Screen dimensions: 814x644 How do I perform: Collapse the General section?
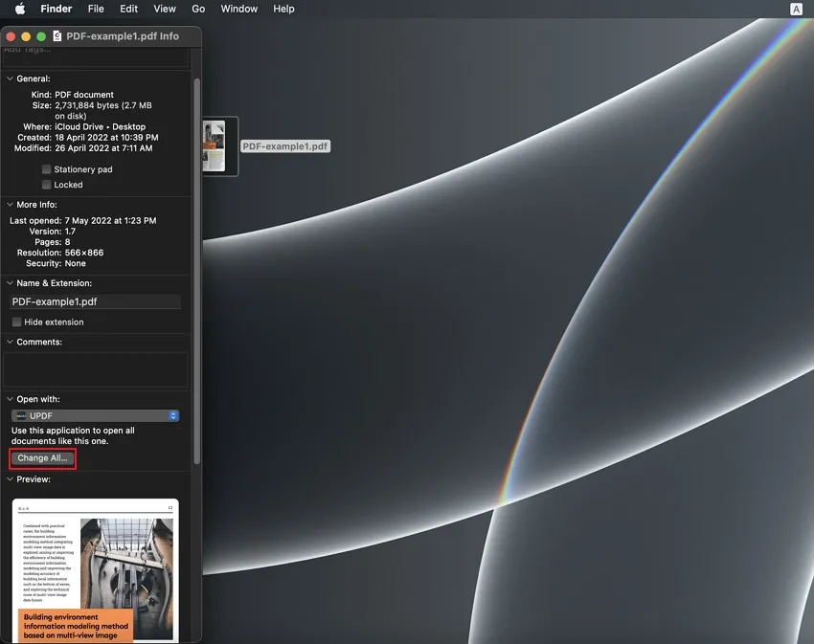coord(10,78)
